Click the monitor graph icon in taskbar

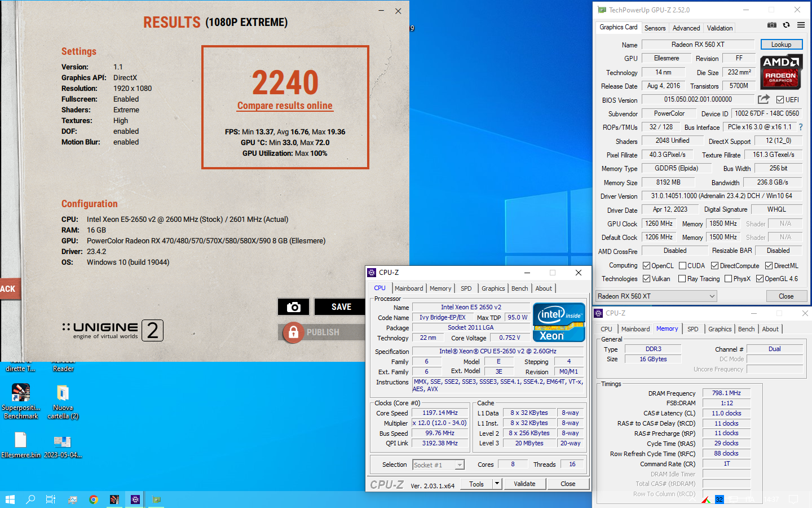[73, 500]
